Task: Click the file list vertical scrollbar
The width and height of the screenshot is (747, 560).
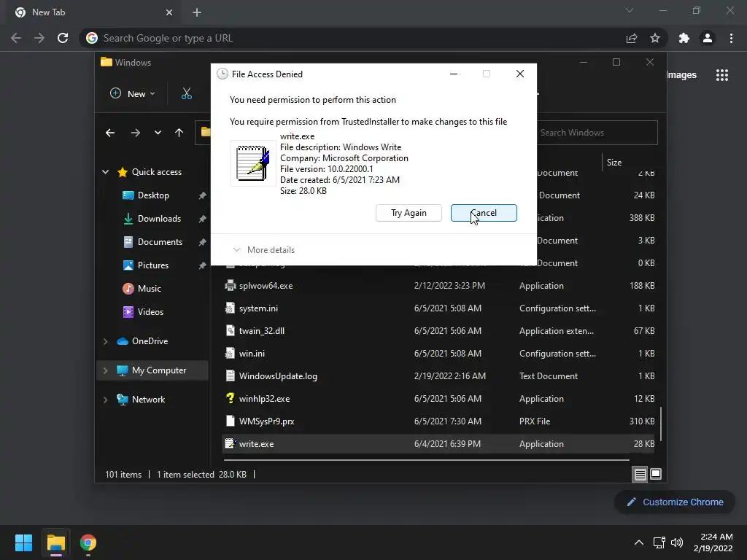Action: click(x=661, y=424)
